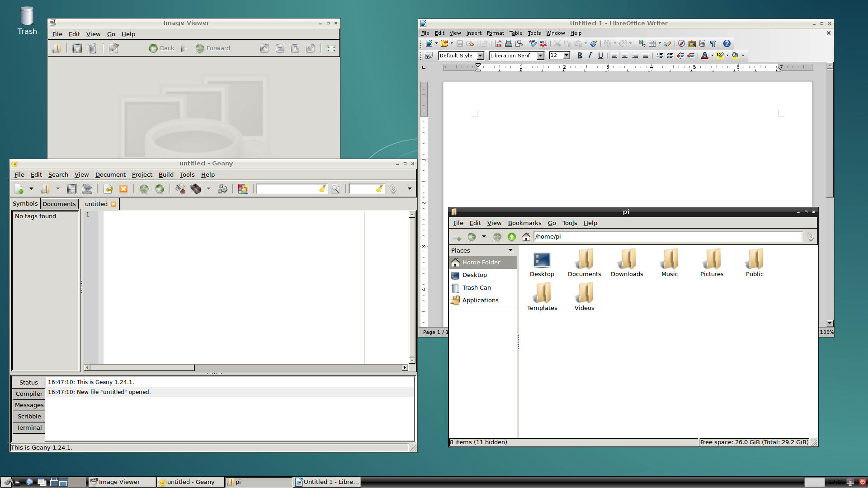Toggle Justified alignment in Writer
This screenshot has height=488, width=868.
click(646, 56)
